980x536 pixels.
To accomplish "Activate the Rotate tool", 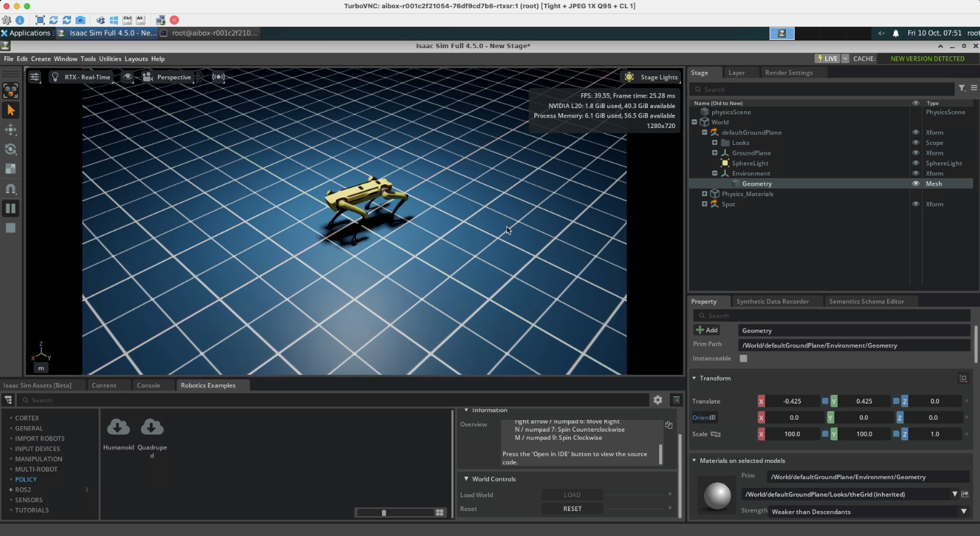I will tap(11, 149).
